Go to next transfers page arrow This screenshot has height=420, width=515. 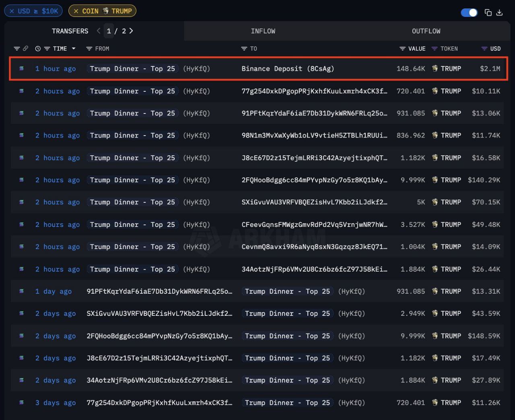tap(131, 31)
